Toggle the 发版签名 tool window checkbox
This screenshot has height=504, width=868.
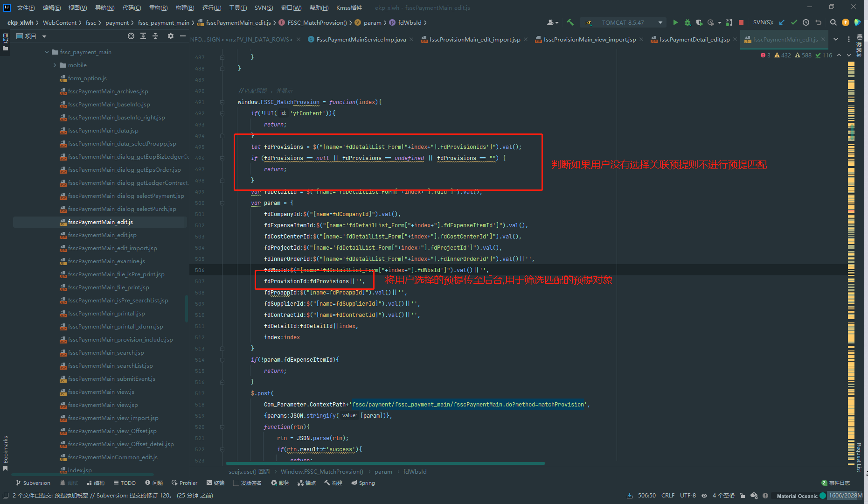tap(236, 483)
